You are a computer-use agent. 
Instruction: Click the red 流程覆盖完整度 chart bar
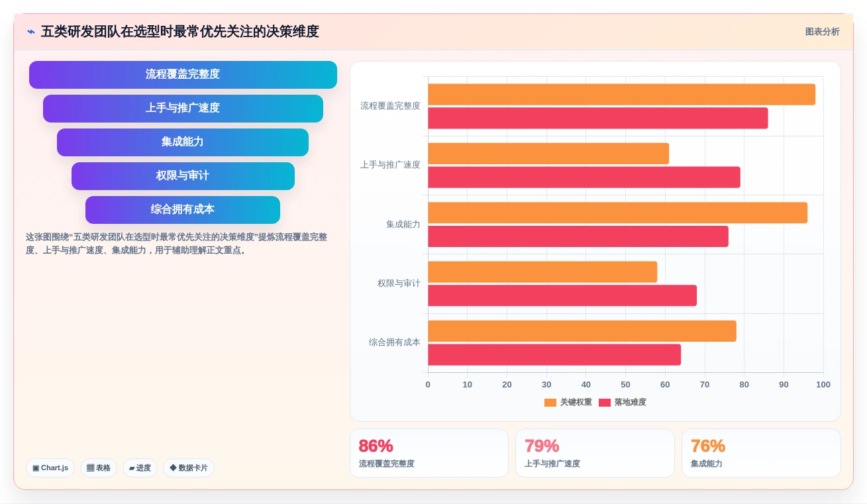point(597,118)
